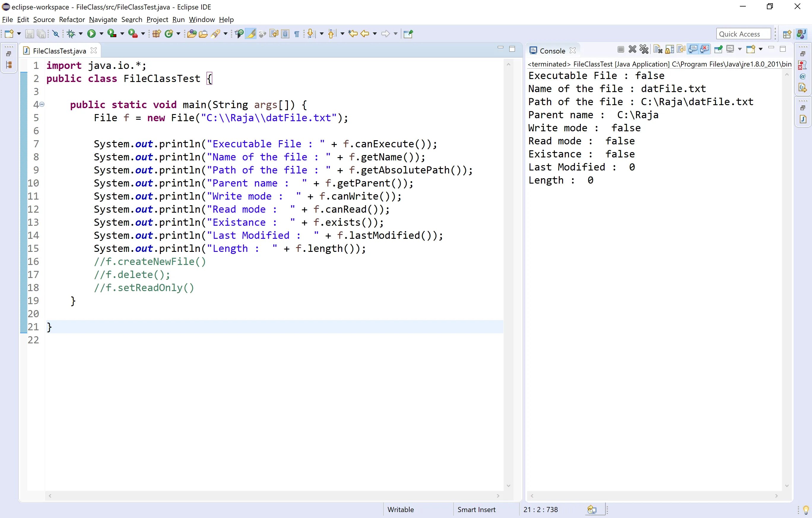The image size is (812, 518).
Task: Click Remove All Terminated Launches icon
Action: tap(644, 50)
